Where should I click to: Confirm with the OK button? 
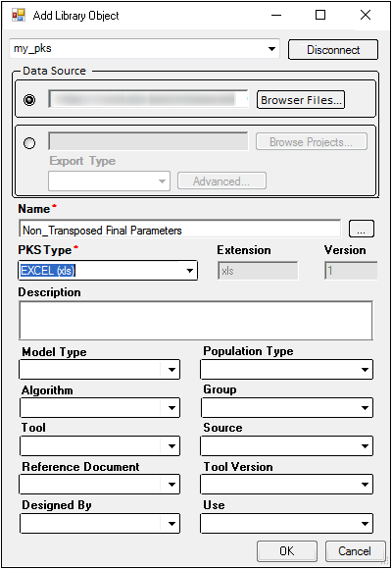click(x=287, y=551)
